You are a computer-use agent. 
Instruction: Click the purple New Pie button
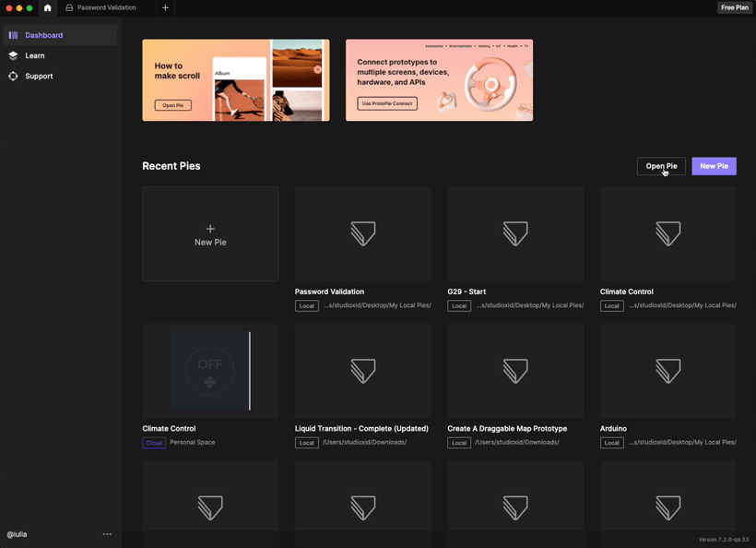tap(714, 166)
